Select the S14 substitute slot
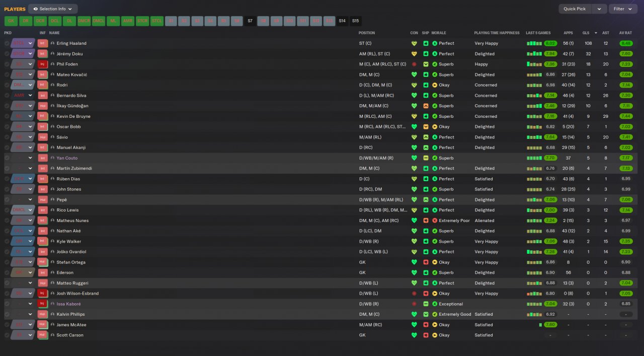The height and width of the screenshot is (356, 644). [x=342, y=21]
